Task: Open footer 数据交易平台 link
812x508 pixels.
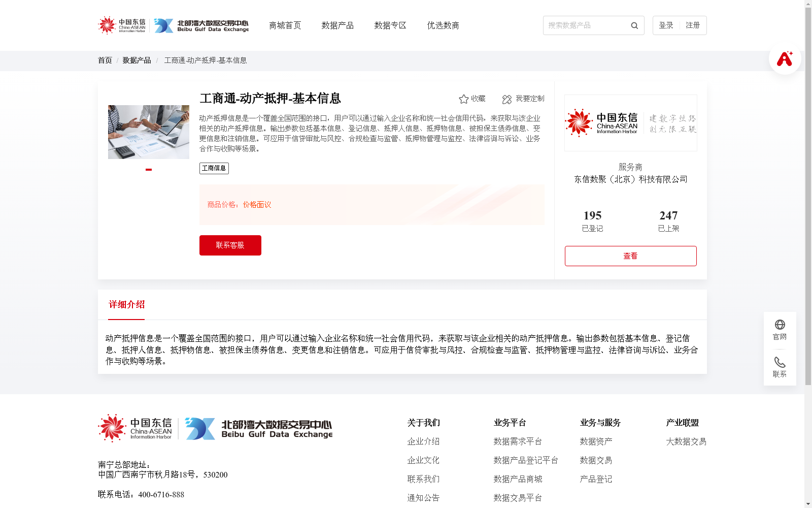Action: tap(518, 498)
